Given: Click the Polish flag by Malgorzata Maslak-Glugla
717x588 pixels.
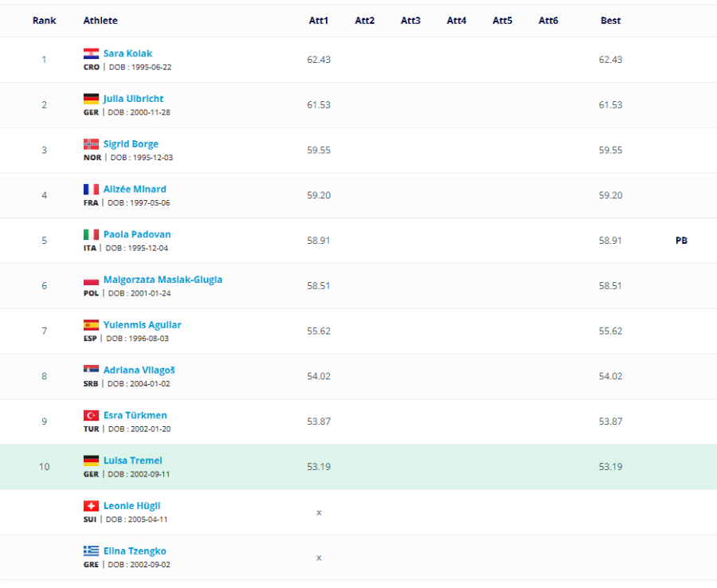Looking at the screenshot, I should tap(91, 280).
